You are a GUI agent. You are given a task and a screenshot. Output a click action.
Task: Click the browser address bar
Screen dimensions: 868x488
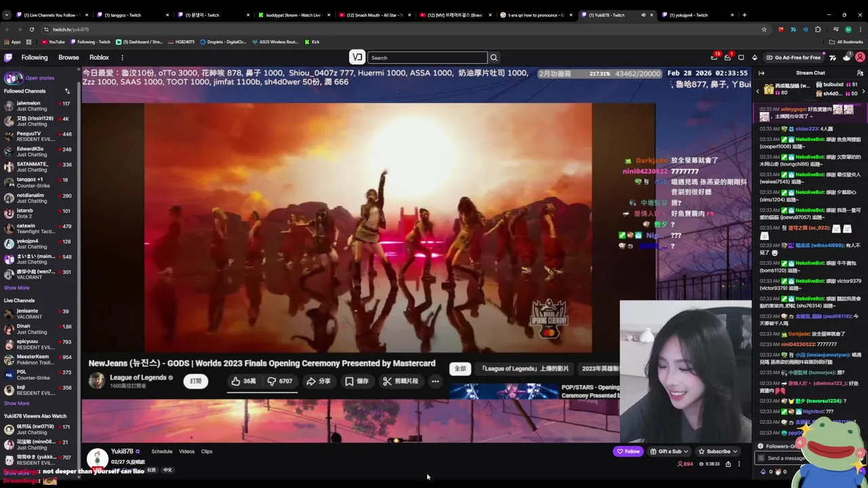pyautogui.click(x=400, y=29)
